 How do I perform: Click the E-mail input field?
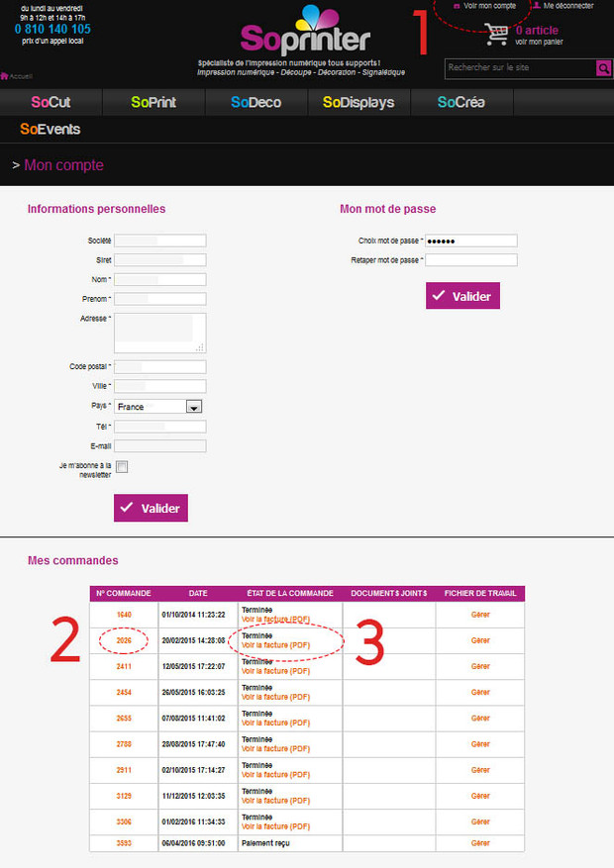pos(160,445)
